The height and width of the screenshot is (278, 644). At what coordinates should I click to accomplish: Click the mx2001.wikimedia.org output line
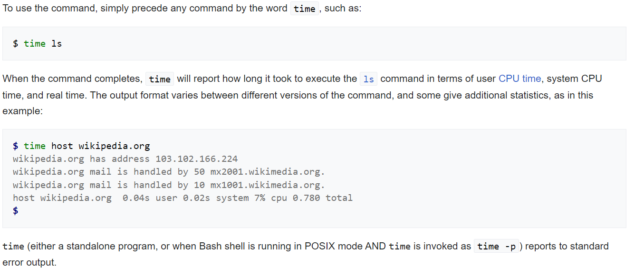point(169,172)
